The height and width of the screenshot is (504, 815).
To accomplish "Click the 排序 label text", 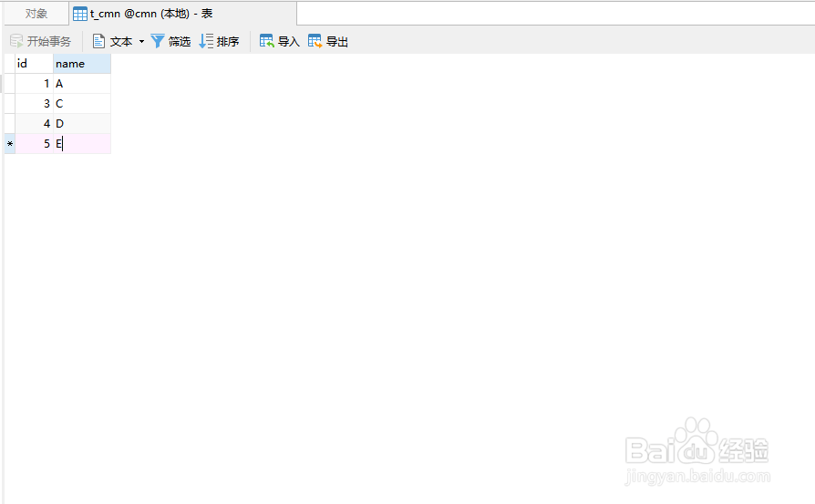I will click(228, 42).
